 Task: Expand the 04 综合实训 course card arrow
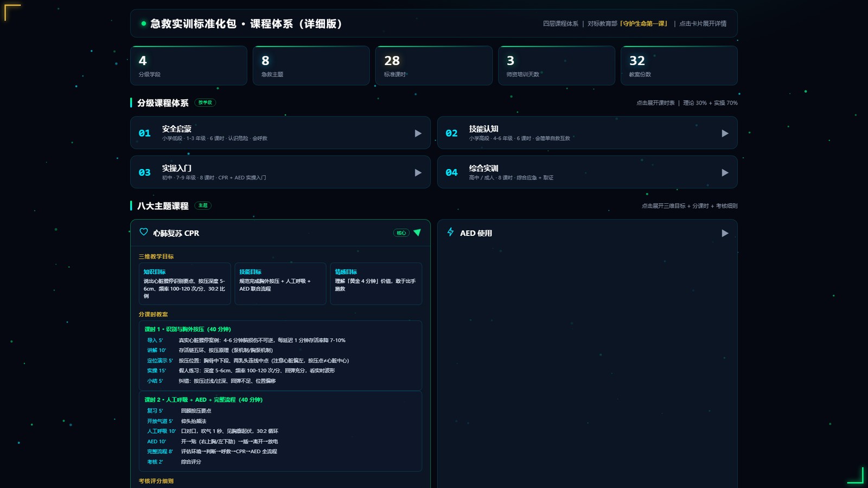725,172
